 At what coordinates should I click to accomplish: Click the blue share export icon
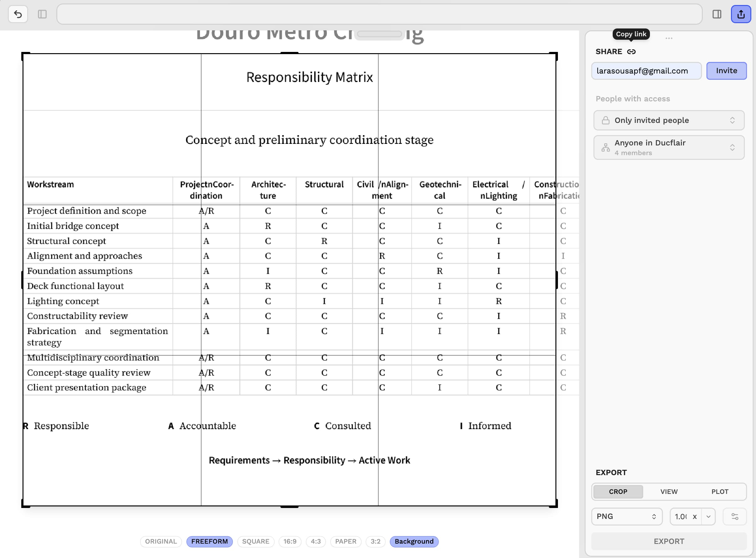point(741,14)
